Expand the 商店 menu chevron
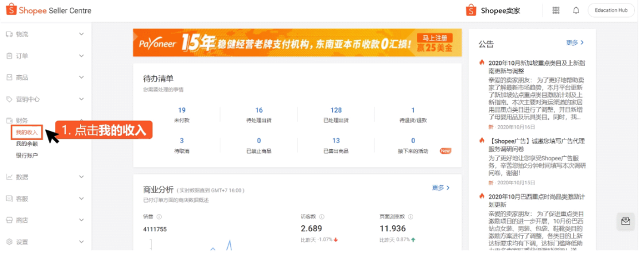 point(81,220)
